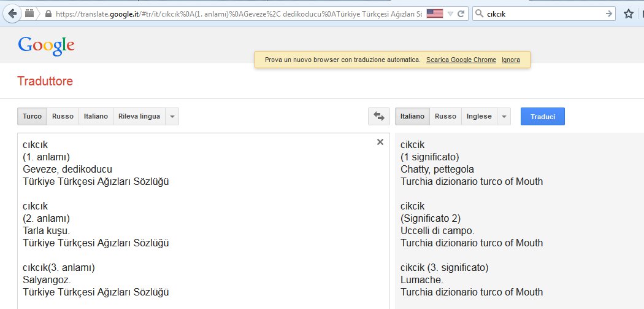Expand the source language dropdown arrow
The width and height of the screenshot is (644, 309).
point(172,117)
